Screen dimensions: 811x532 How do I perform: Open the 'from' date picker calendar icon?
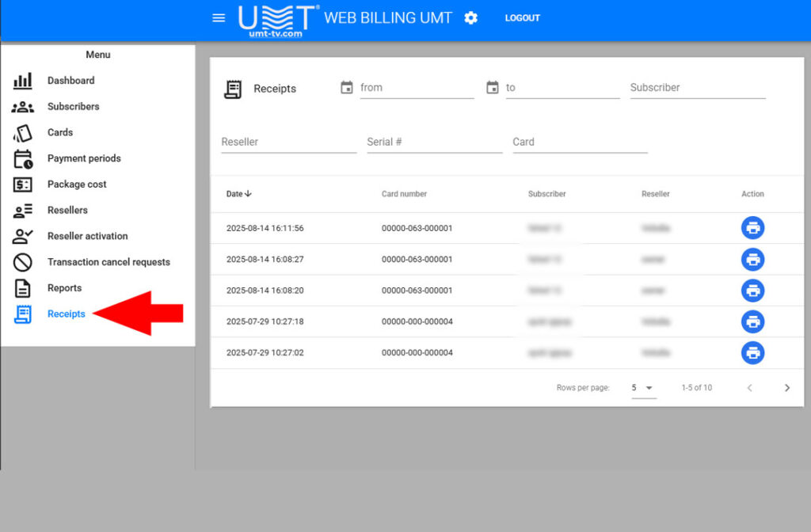pyautogui.click(x=347, y=88)
